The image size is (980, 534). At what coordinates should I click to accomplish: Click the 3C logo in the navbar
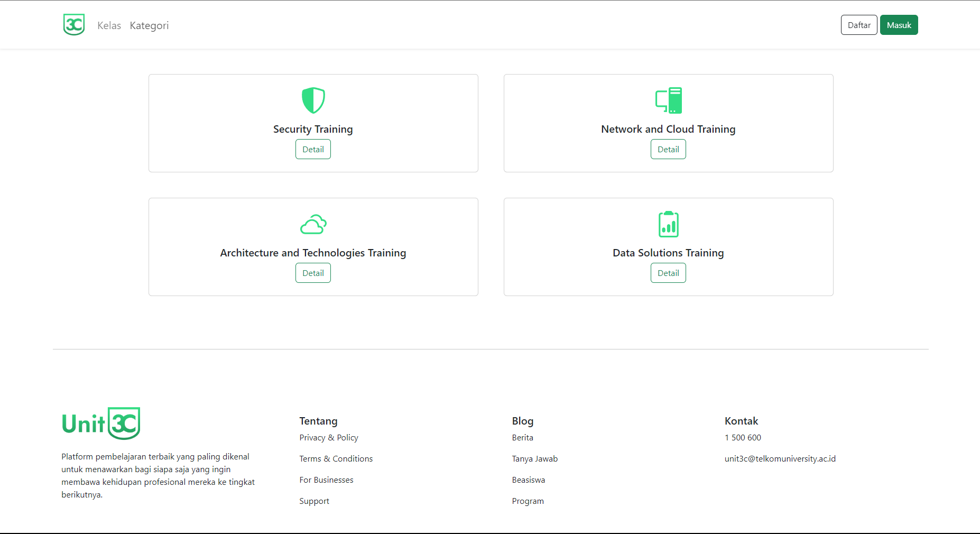(x=73, y=24)
